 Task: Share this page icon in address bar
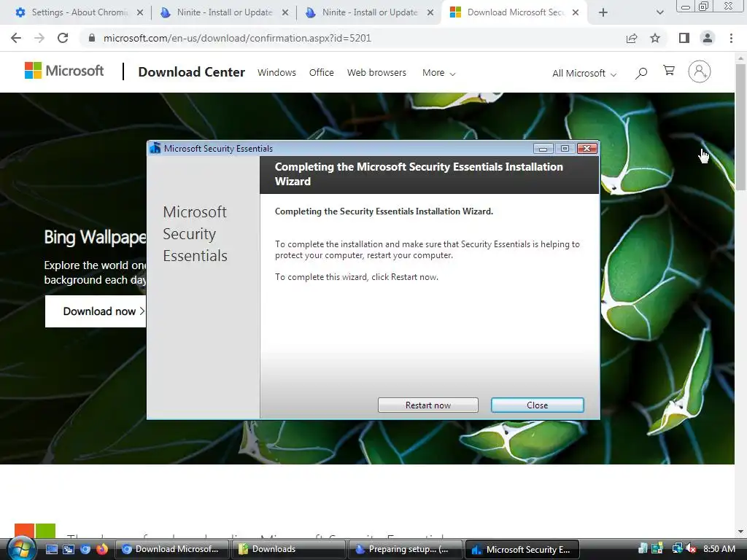tap(632, 38)
